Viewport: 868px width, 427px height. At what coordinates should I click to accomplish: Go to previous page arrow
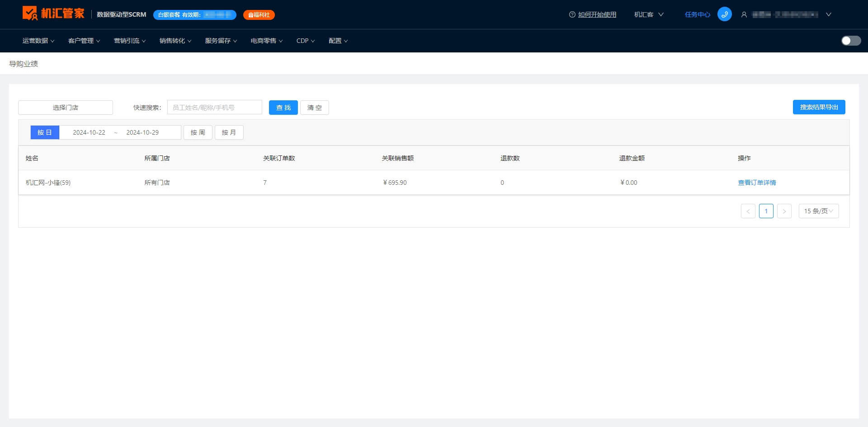748,211
